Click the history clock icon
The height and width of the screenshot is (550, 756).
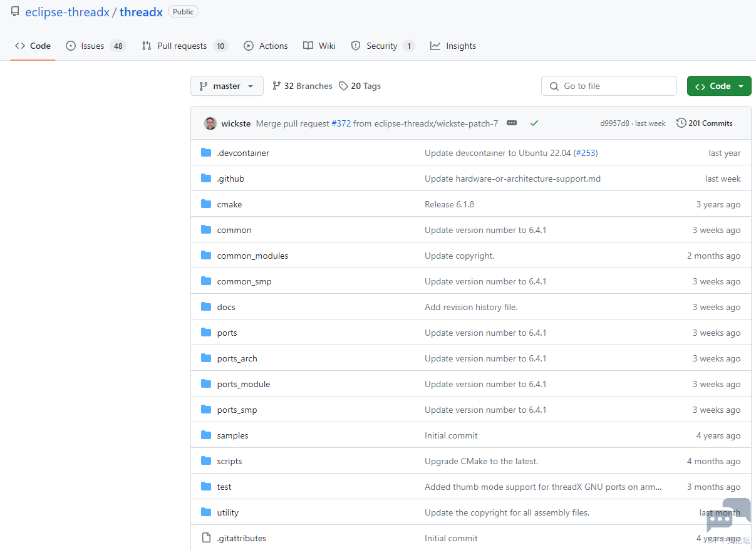pyautogui.click(x=681, y=123)
